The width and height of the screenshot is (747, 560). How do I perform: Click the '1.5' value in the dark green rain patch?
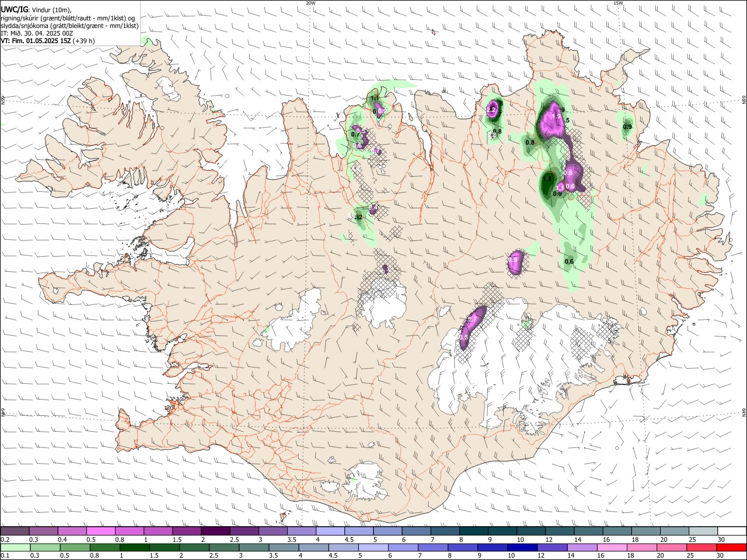point(547,178)
